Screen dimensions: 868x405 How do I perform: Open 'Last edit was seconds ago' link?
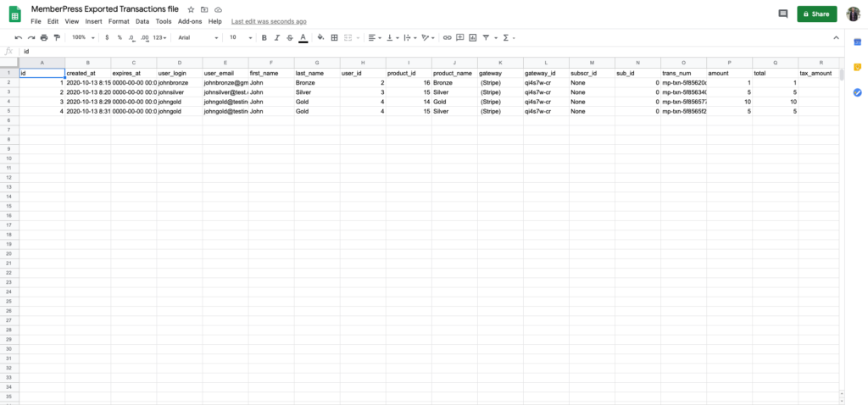coord(269,21)
